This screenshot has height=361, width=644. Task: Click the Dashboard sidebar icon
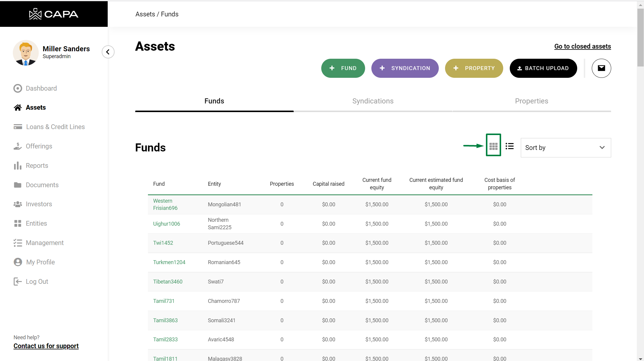pyautogui.click(x=18, y=88)
